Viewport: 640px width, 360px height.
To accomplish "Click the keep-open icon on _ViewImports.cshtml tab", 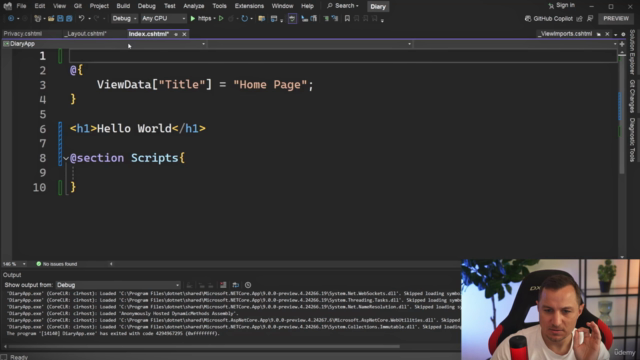I will (599, 34).
